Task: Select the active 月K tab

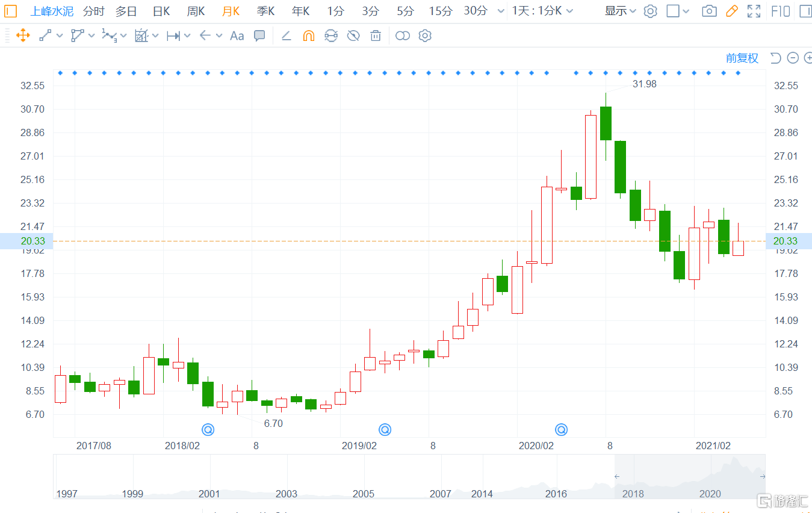Action: click(231, 11)
